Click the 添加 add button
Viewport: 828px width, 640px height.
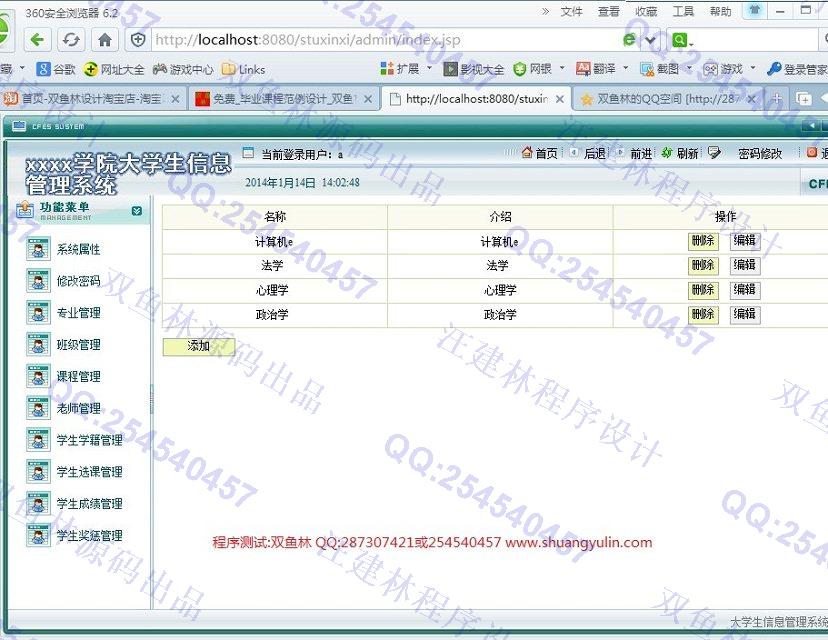pyautogui.click(x=199, y=346)
